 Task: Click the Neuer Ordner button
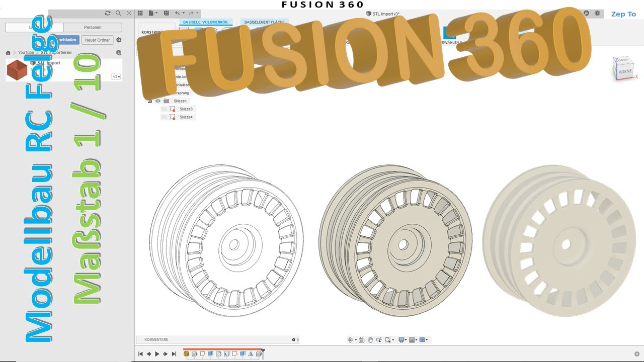point(97,40)
